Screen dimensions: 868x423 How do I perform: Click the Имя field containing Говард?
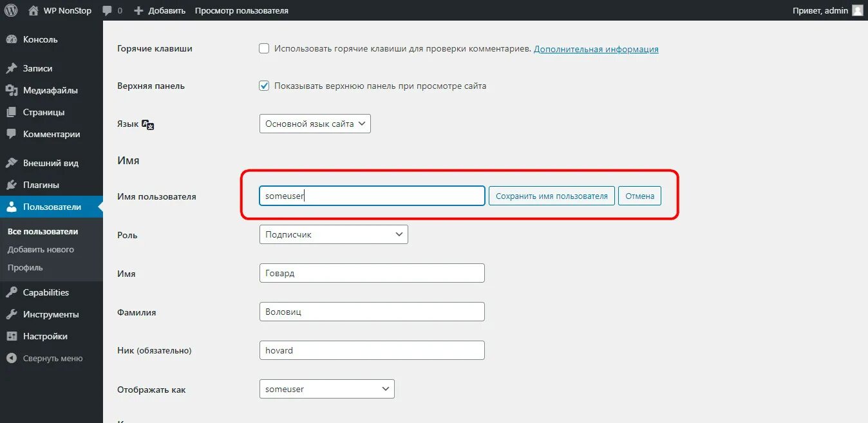(x=372, y=273)
